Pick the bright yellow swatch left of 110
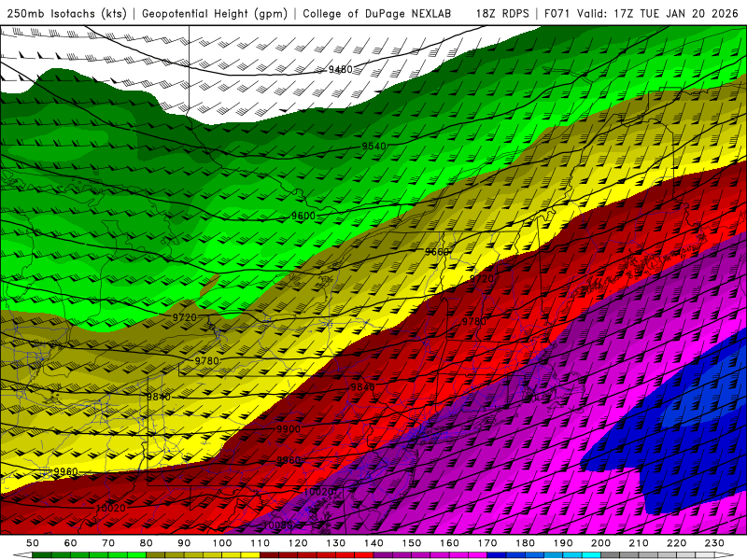This screenshot has width=747, height=560. tap(250, 555)
